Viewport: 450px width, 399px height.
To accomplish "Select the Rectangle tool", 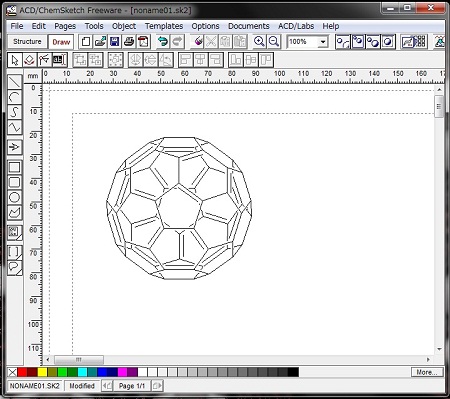I will coord(14,167).
